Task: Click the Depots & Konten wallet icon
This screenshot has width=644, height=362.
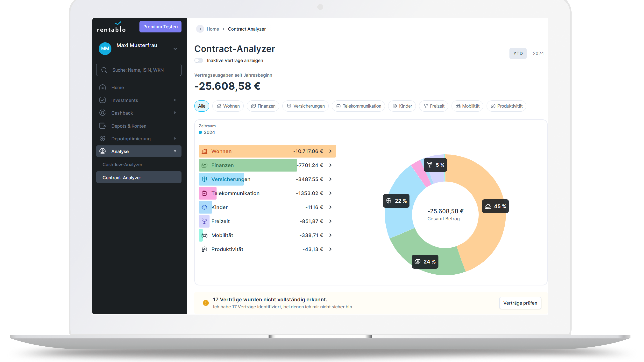Action: coord(103,126)
